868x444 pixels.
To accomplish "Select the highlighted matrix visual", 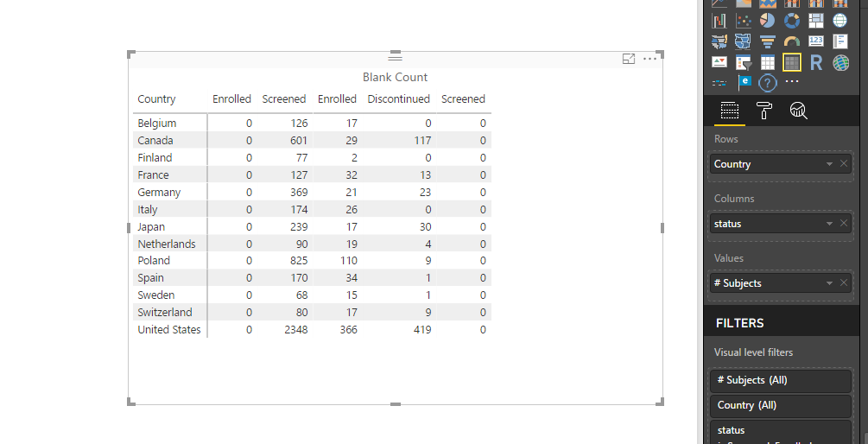I will (x=792, y=62).
